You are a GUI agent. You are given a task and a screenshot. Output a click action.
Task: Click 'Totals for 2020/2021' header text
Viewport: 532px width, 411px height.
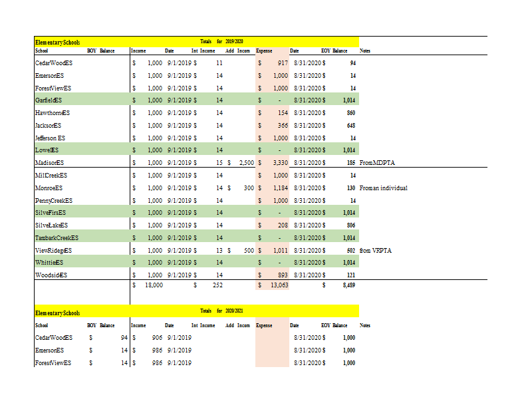coord(221,311)
